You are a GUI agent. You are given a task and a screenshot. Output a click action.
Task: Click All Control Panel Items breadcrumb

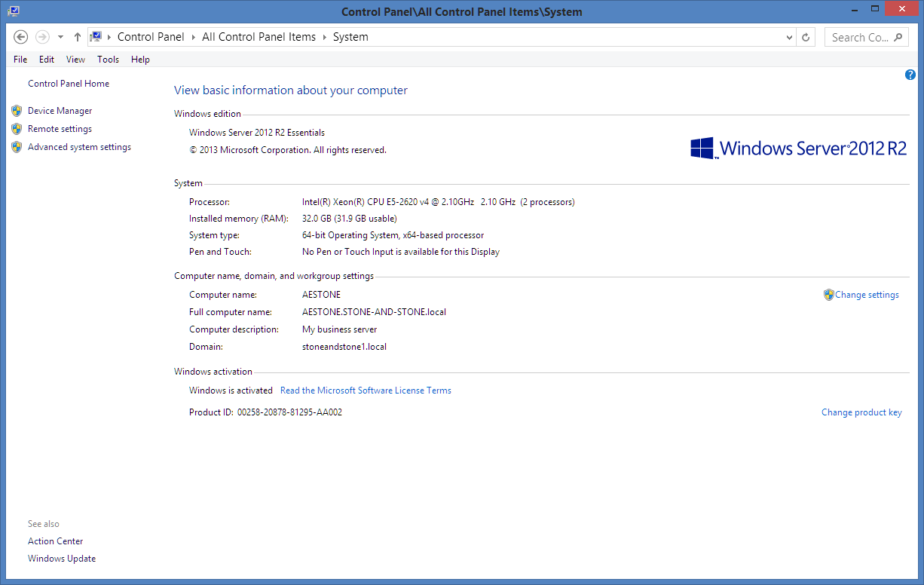coord(259,37)
